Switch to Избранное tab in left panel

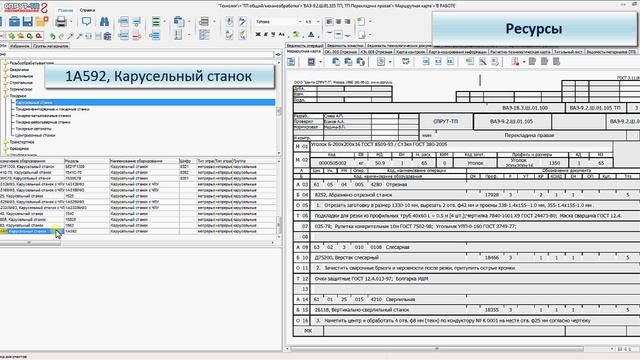tap(20, 46)
